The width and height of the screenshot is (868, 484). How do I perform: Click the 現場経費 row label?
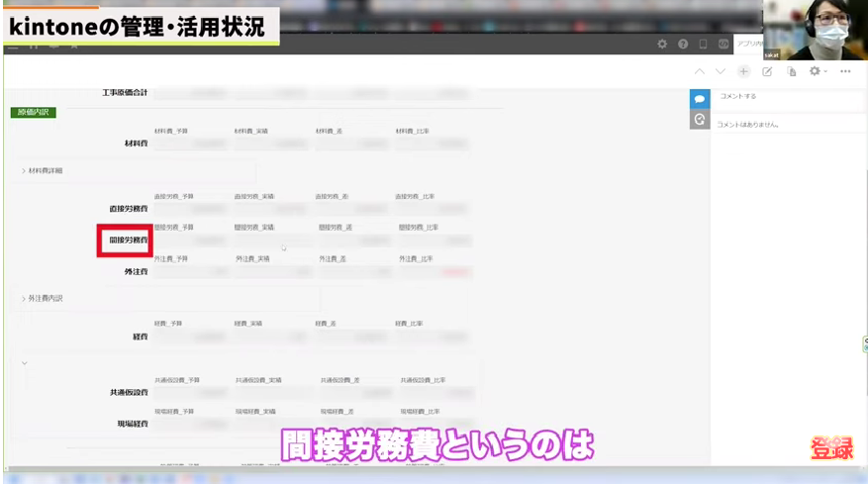[133, 424]
